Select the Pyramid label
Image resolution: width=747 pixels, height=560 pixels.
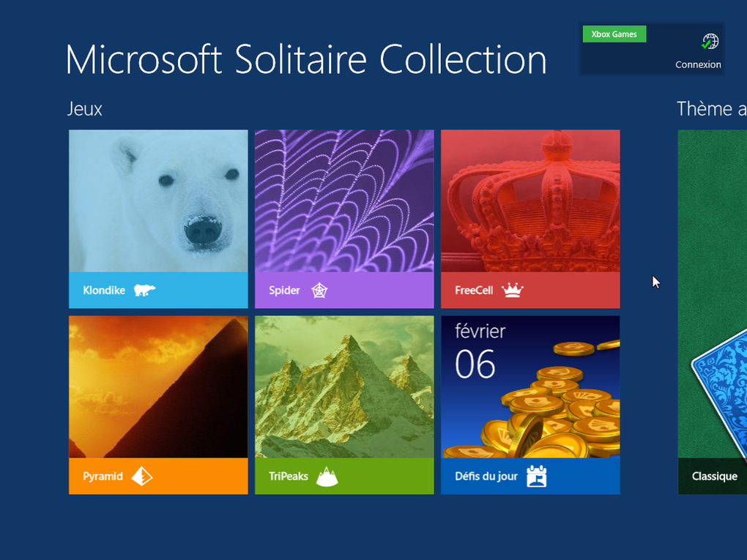pos(103,477)
